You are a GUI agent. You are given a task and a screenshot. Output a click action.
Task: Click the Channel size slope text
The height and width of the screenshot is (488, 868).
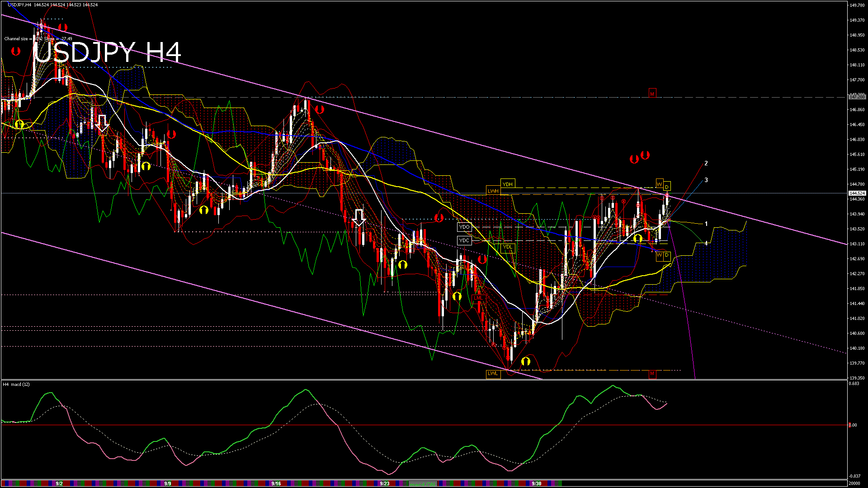38,39
